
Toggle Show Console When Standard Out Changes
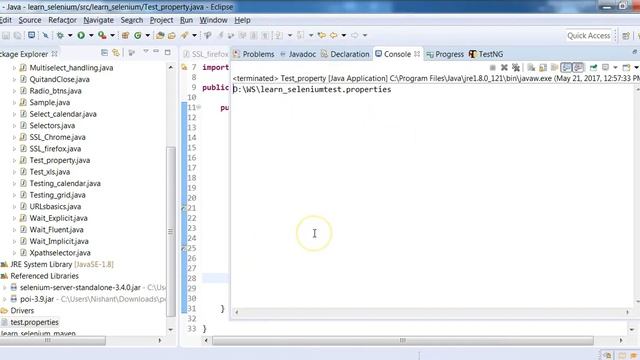566,68
